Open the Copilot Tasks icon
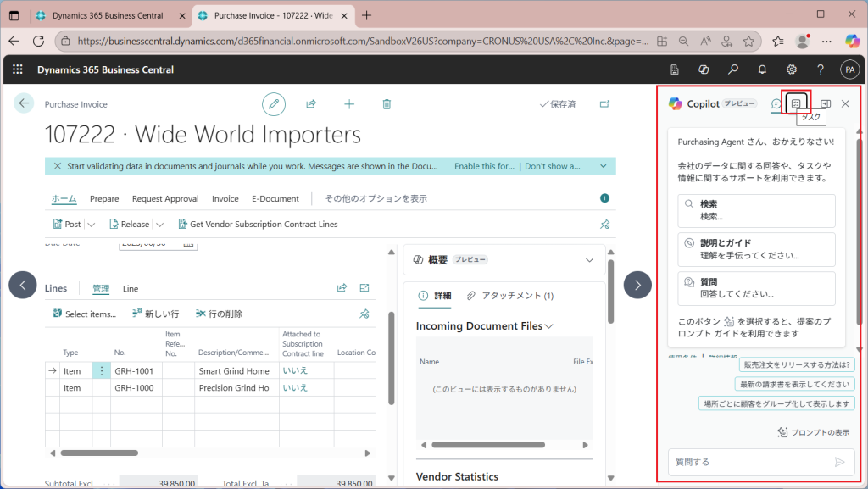868x489 pixels. click(796, 103)
